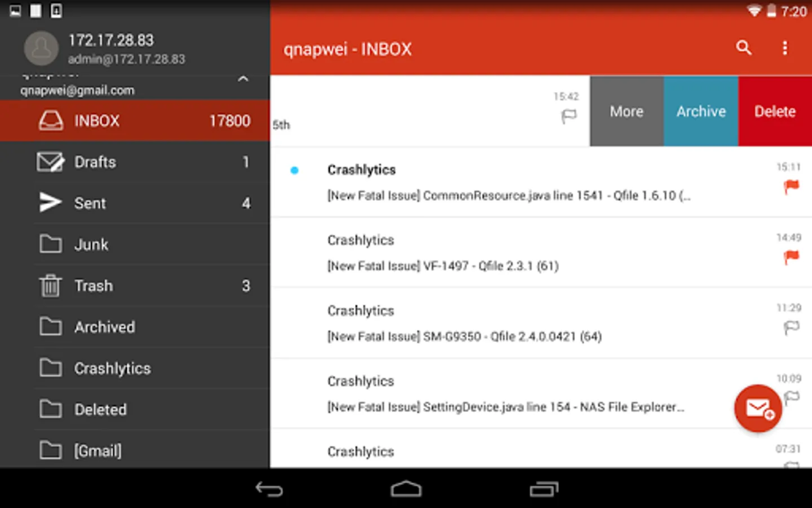Click the battery status icon
Screen dimensions: 812x508
click(771, 11)
